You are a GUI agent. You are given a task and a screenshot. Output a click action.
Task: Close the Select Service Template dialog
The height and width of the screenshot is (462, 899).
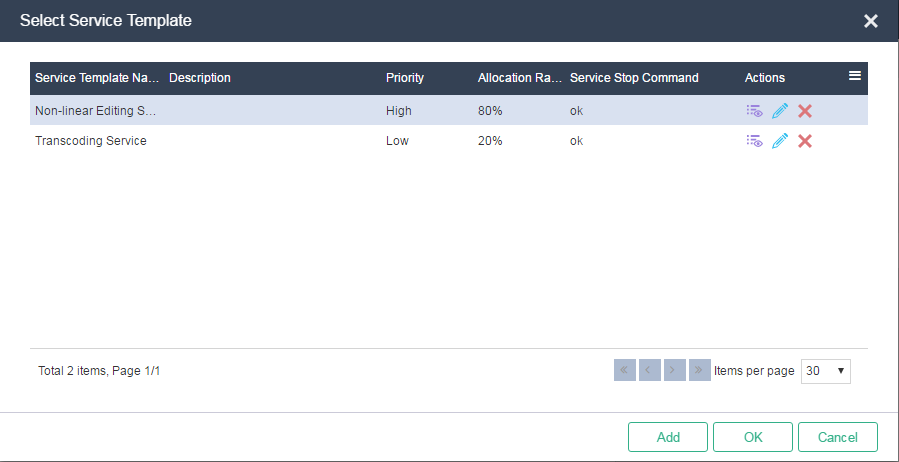[870, 21]
